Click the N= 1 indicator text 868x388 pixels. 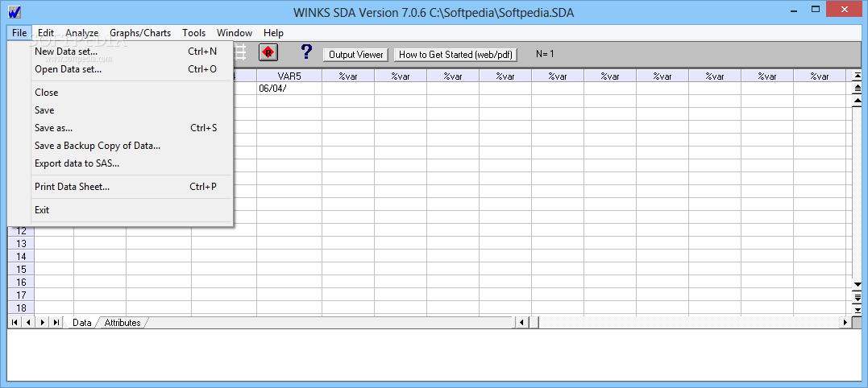pos(545,54)
